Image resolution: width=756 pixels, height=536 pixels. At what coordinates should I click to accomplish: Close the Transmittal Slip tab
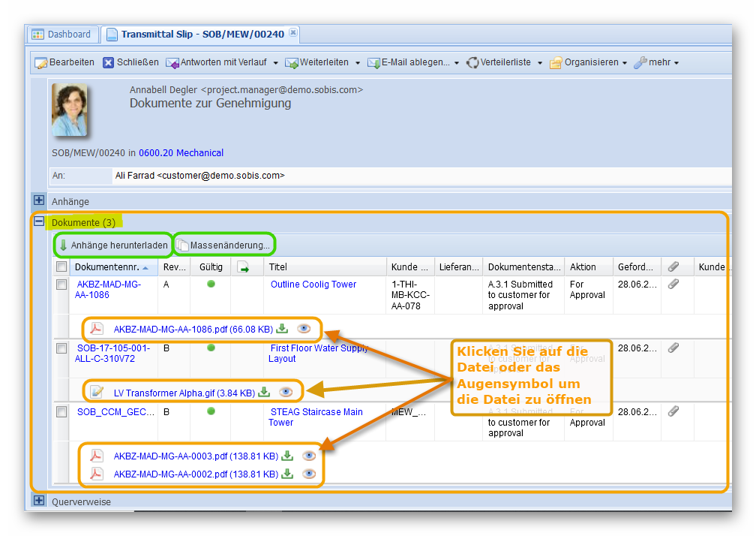click(293, 33)
